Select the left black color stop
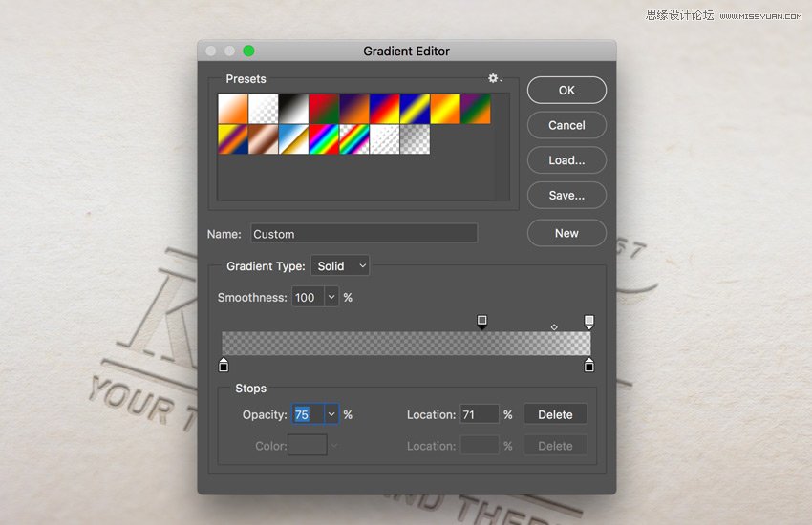This screenshot has width=812, height=525. (x=224, y=365)
